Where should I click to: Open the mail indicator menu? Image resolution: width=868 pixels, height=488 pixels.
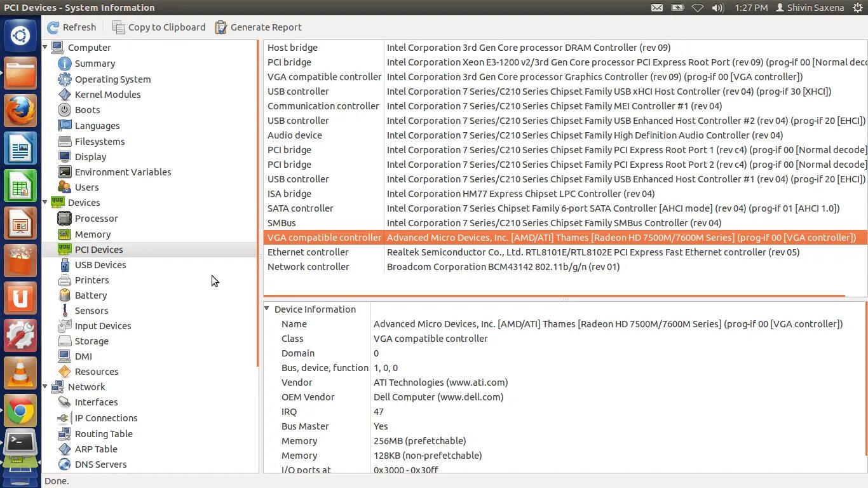pos(657,8)
